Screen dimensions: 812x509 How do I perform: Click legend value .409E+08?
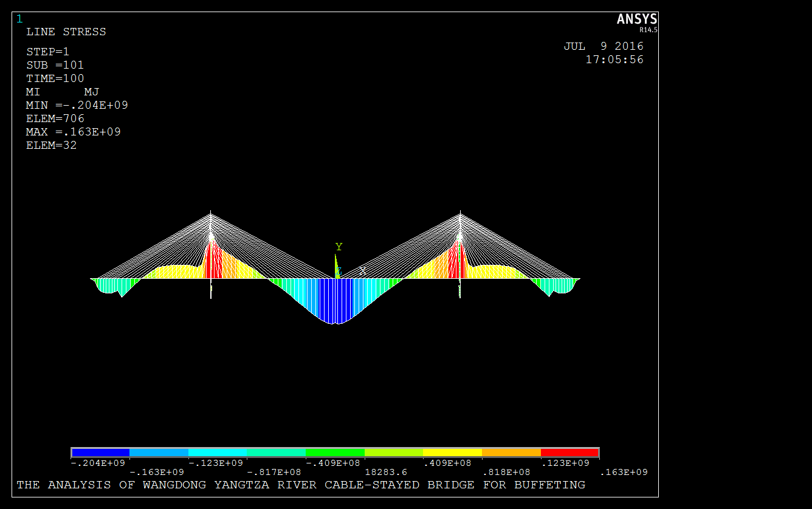coord(448,463)
